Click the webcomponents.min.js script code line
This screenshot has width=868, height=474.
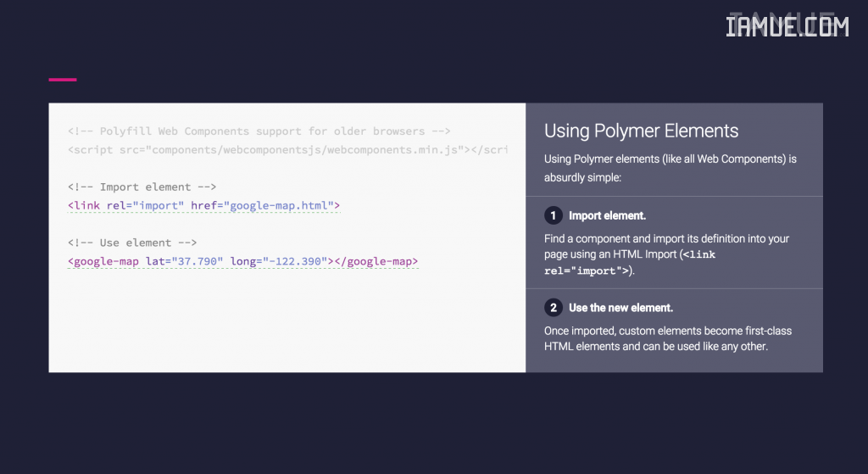click(287, 150)
